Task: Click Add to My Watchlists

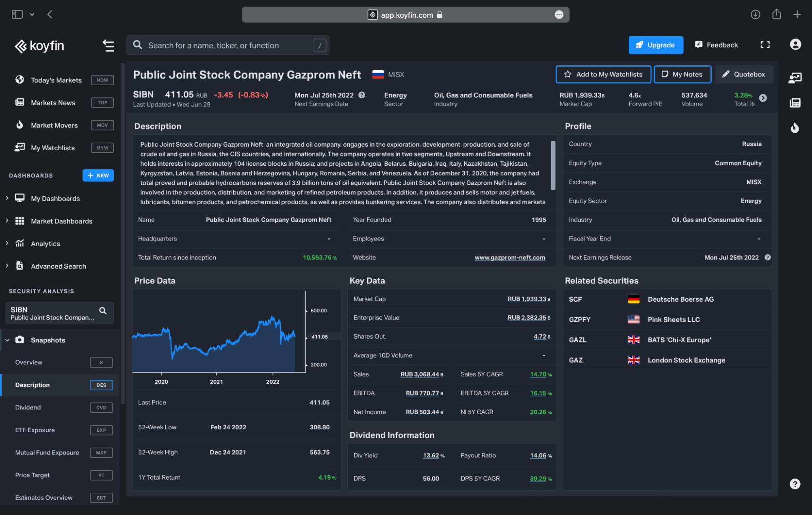Action: [x=603, y=74]
